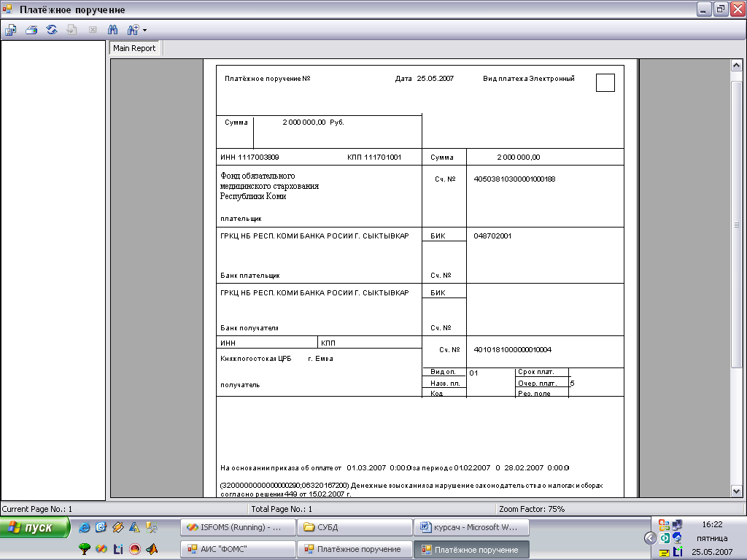Expand hidden tray icons arrow
Viewport: 747px width, 560px height.
[x=650, y=538]
